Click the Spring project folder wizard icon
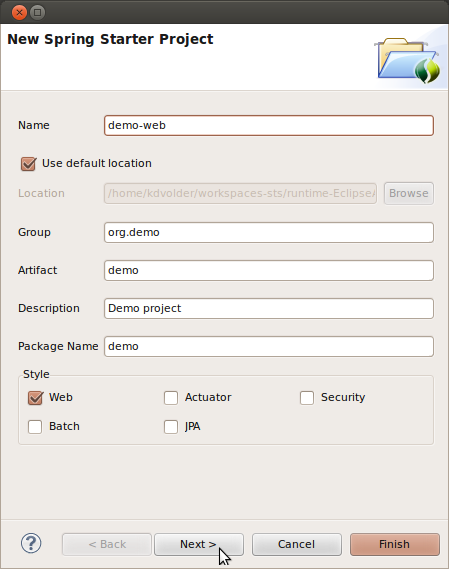Image resolution: width=449 pixels, height=569 pixels. [x=409, y=60]
